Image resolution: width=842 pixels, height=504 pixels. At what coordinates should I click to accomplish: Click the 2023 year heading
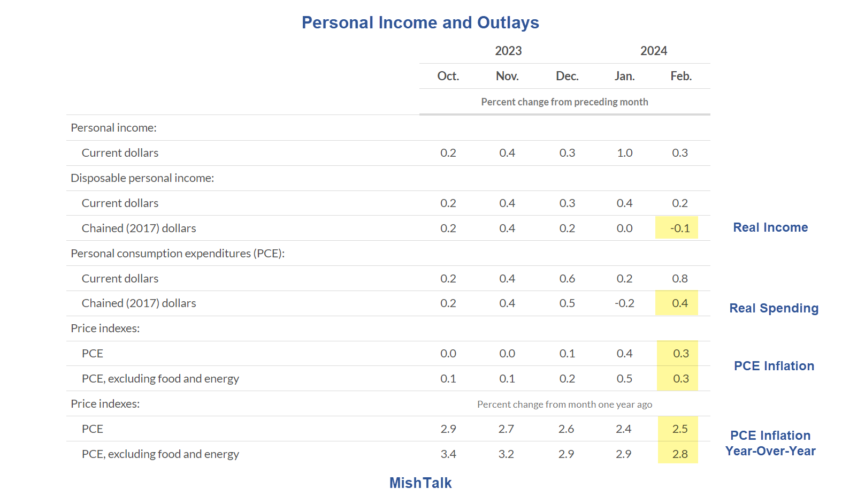[508, 51]
